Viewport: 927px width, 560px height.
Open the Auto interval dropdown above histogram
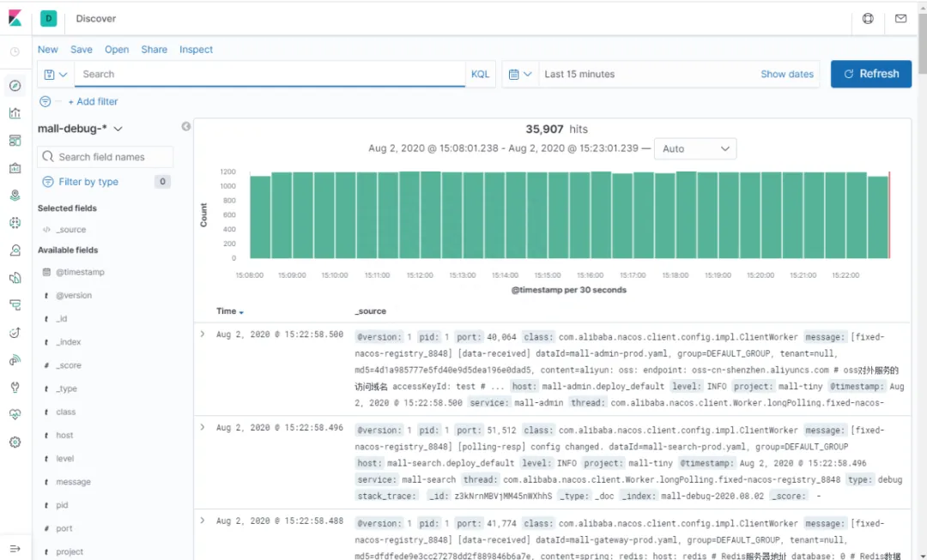click(695, 148)
